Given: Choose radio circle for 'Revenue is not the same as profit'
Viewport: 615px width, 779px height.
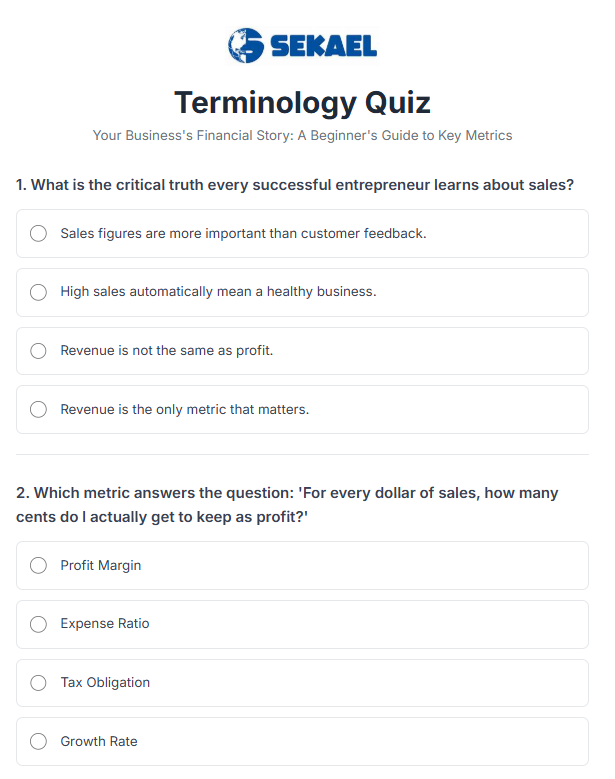Looking at the screenshot, I should [39, 351].
